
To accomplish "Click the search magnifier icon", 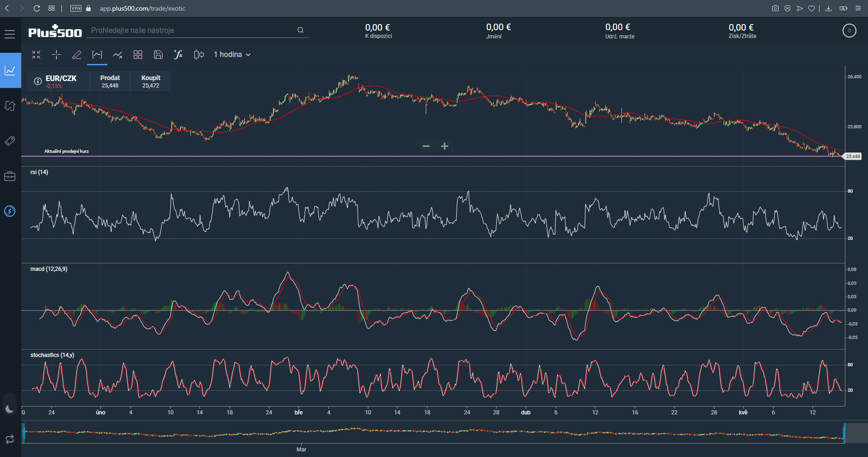I will (300, 30).
